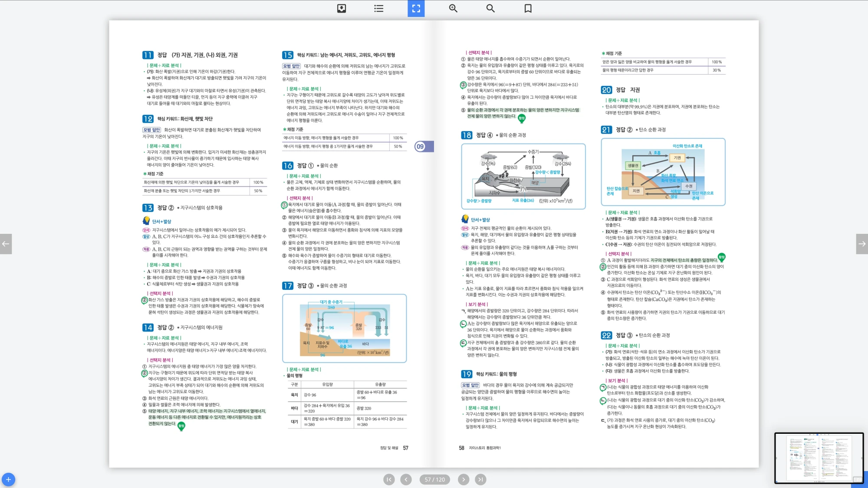Go to the previous spread with left arrow
The image size is (868, 488).
[x=6, y=244]
